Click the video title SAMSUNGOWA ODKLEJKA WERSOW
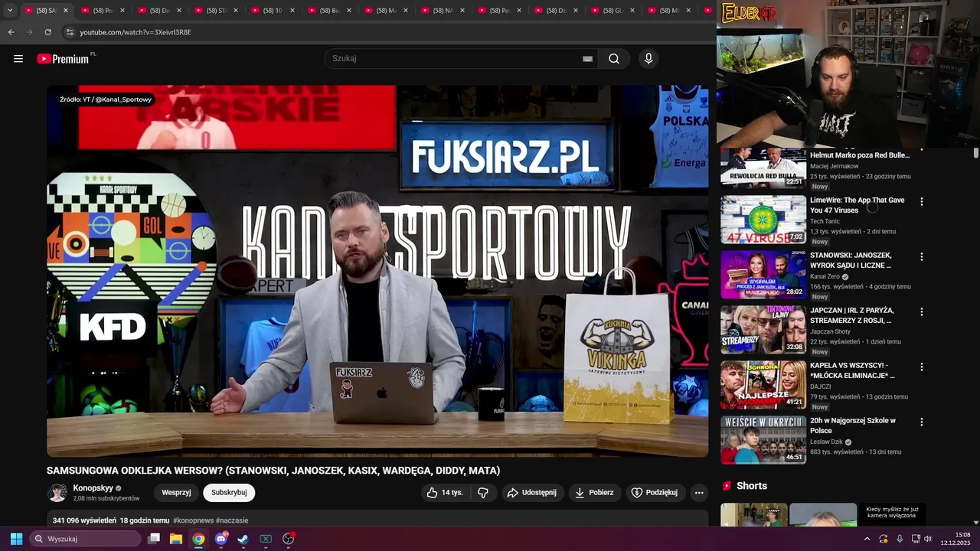Image resolution: width=980 pixels, height=551 pixels. [273, 471]
